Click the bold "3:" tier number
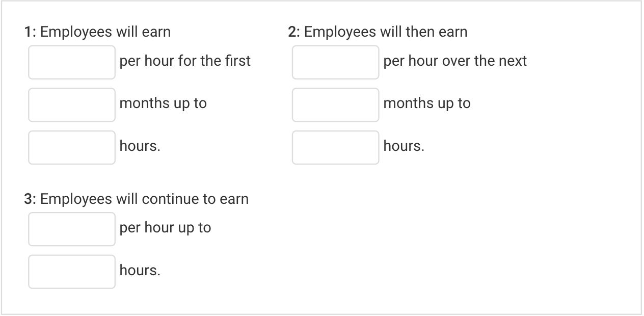This screenshot has height=316, width=644. pos(30,199)
